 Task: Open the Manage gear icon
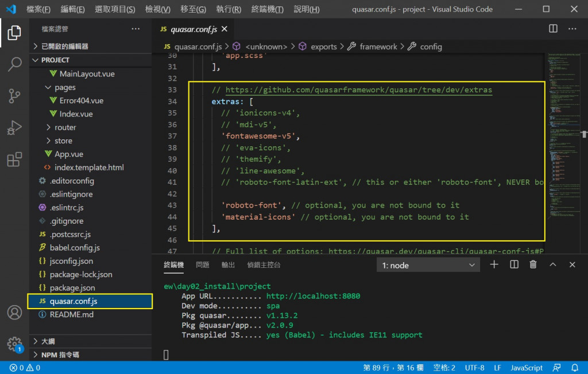point(14,344)
